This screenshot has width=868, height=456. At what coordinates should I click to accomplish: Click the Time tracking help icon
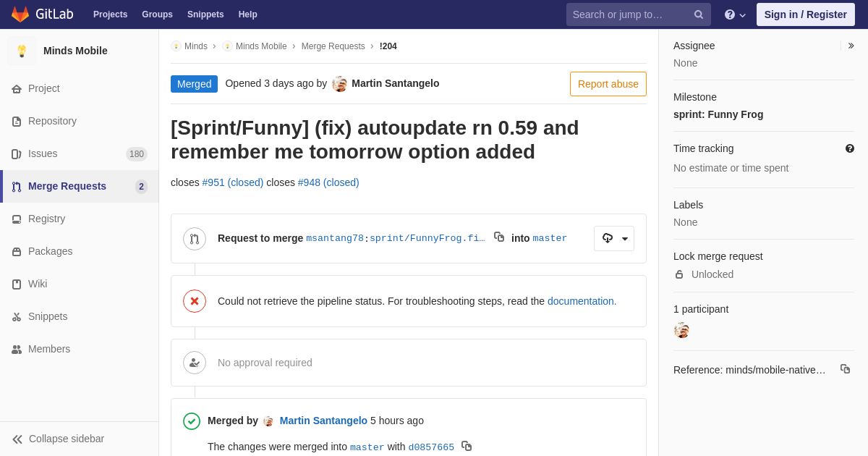[x=850, y=148]
